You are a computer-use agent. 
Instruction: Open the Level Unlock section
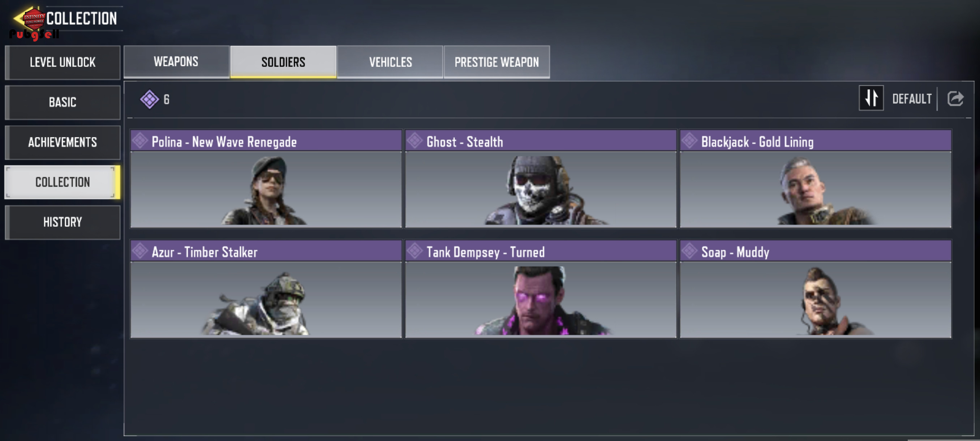pos(63,63)
